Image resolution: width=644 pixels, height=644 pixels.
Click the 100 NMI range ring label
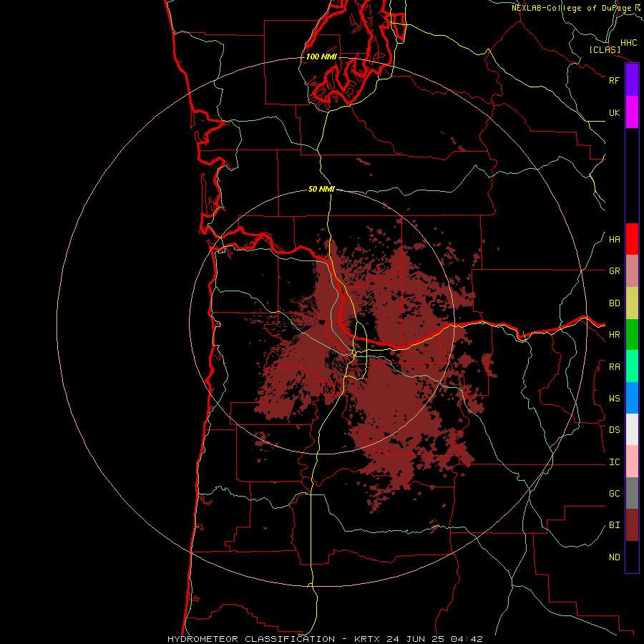[x=321, y=57]
